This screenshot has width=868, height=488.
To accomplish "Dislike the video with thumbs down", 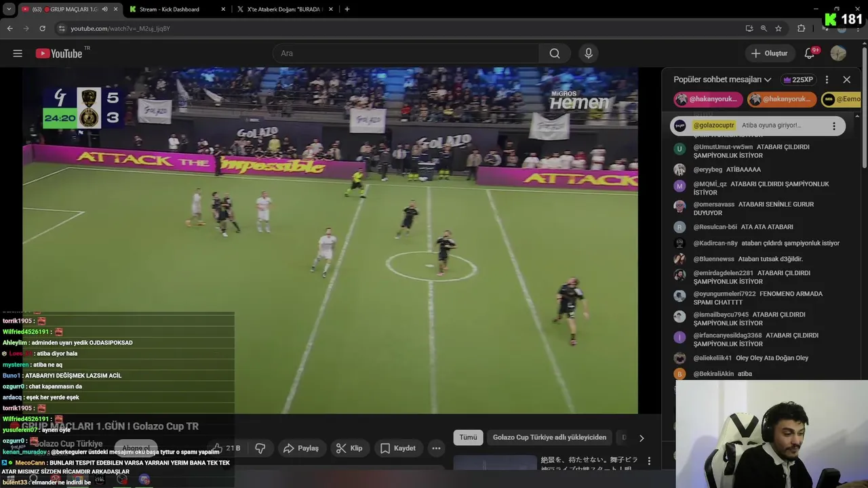I will coord(260,448).
